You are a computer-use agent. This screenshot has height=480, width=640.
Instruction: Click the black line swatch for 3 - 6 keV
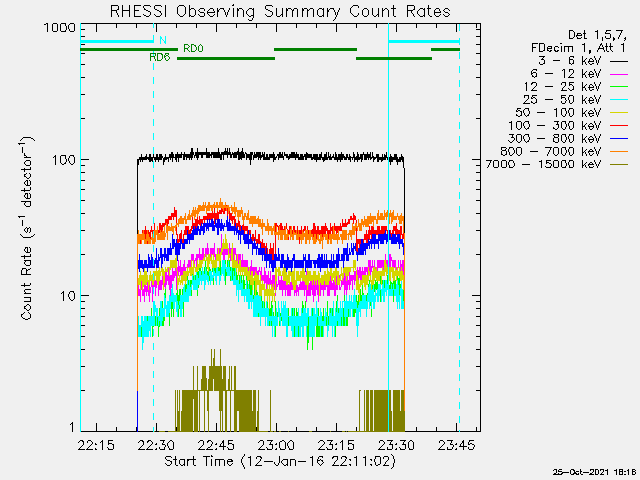pyautogui.click(x=619, y=61)
